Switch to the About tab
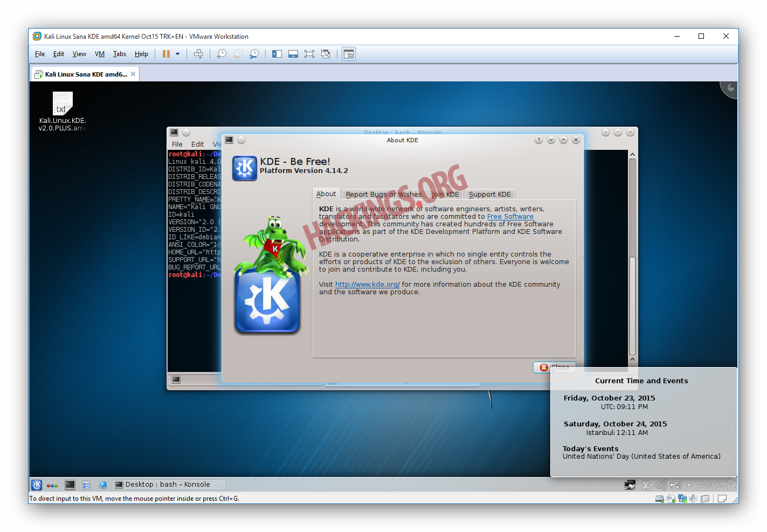 pos(326,194)
